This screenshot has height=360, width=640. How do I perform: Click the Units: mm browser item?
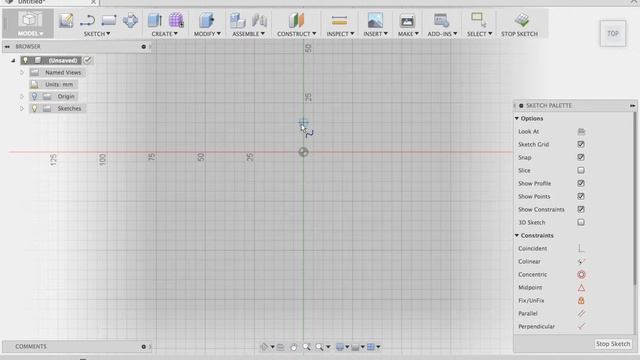click(53, 84)
